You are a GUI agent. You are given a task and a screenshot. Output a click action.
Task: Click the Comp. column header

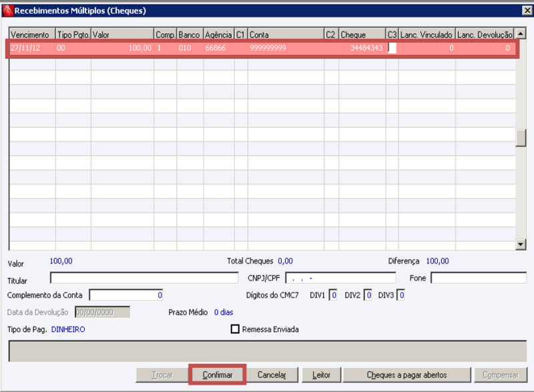coord(165,35)
